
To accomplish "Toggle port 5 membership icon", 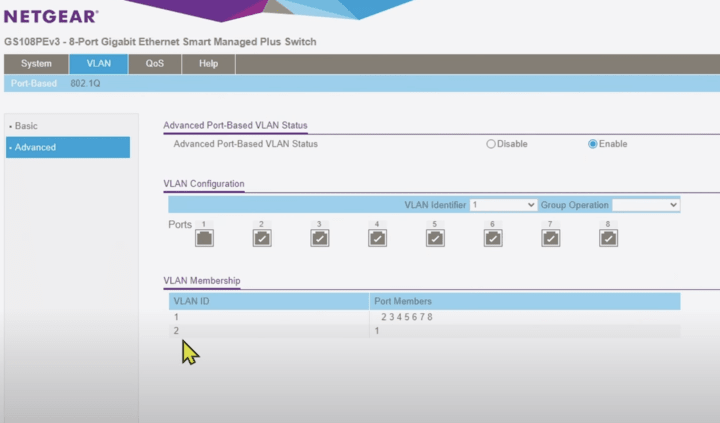I will click(x=435, y=238).
